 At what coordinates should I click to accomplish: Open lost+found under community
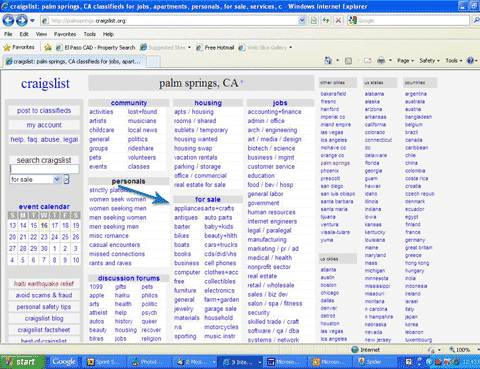tap(142, 112)
